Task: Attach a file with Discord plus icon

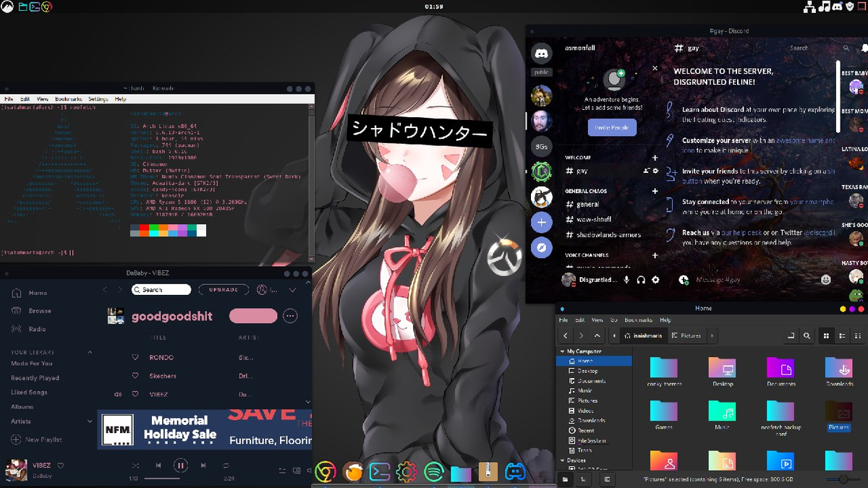Action: [x=684, y=279]
